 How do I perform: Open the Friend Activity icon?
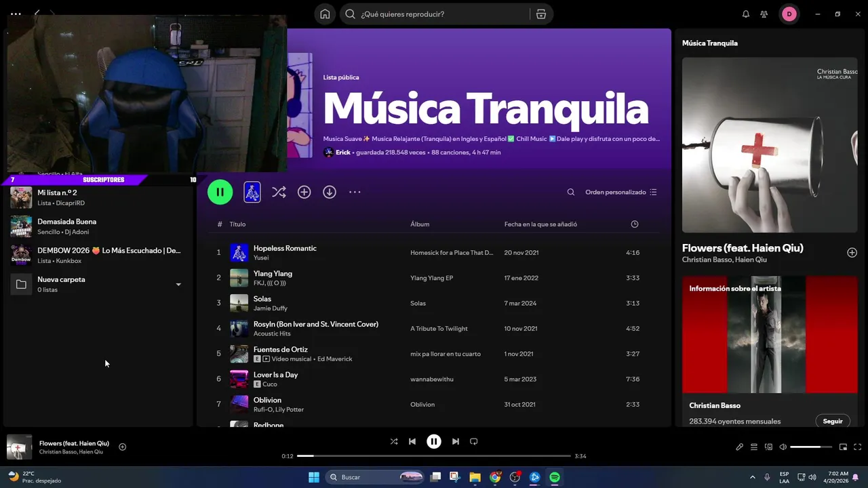[x=764, y=14]
